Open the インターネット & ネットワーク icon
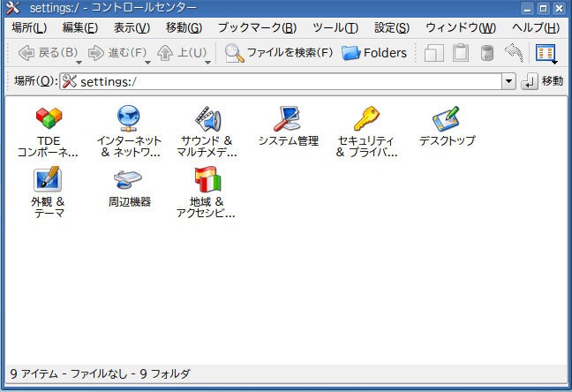Viewport: 572px width, 392px height. (x=128, y=118)
